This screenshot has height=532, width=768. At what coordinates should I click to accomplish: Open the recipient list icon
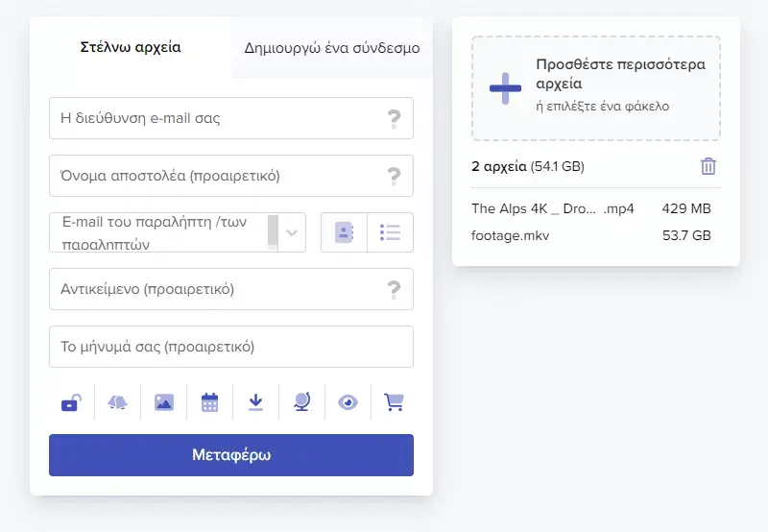pyautogui.click(x=390, y=232)
